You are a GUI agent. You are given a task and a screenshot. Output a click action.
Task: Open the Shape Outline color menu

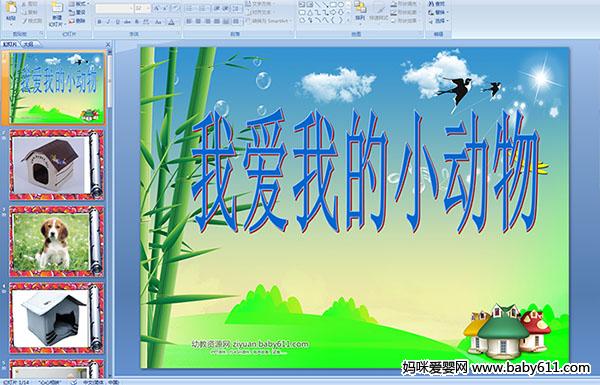click(x=406, y=12)
